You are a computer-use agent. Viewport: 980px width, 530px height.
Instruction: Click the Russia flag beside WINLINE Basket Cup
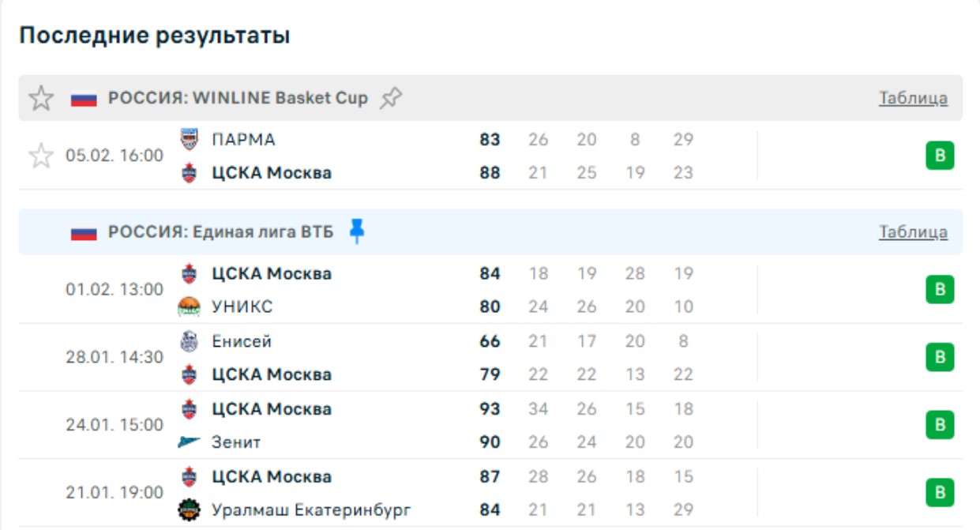[84, 99]
